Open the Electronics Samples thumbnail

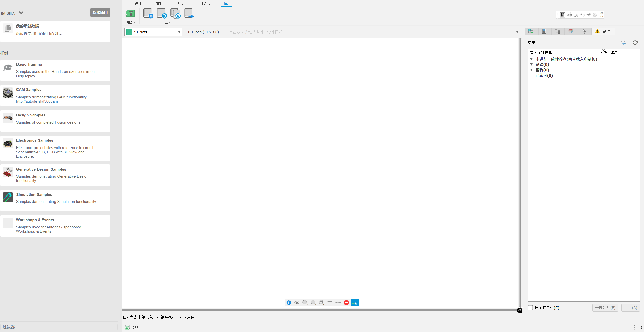[8, 143]
